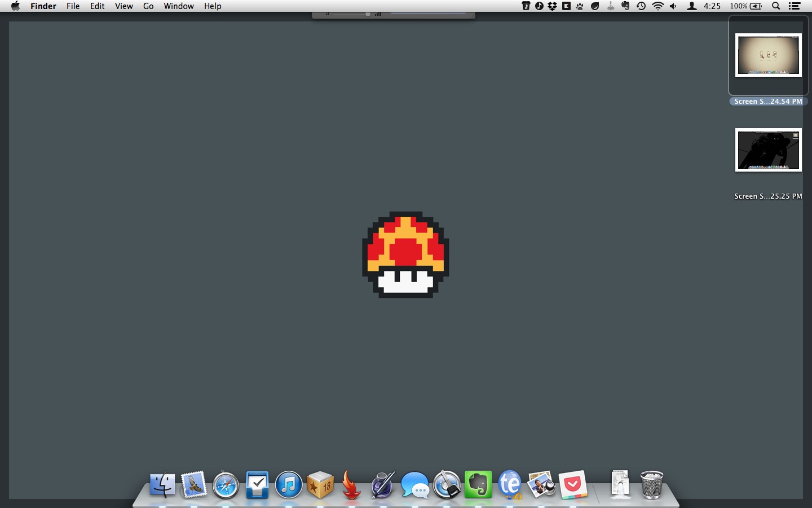This screenshot has width=812, height=508.
Task: Launch the TextExpander te icon
Action: [x=510, y=484]
